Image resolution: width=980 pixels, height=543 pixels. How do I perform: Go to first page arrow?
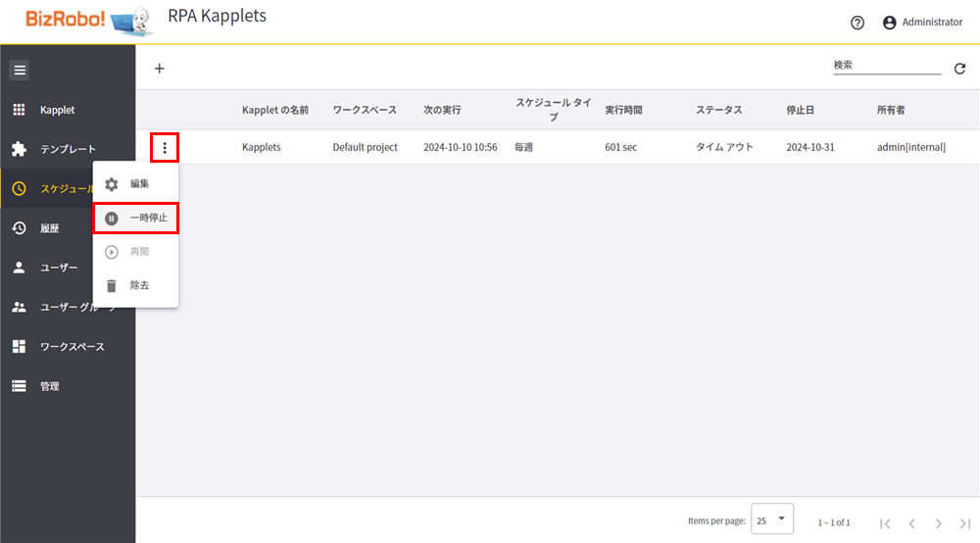pos(885,523)
